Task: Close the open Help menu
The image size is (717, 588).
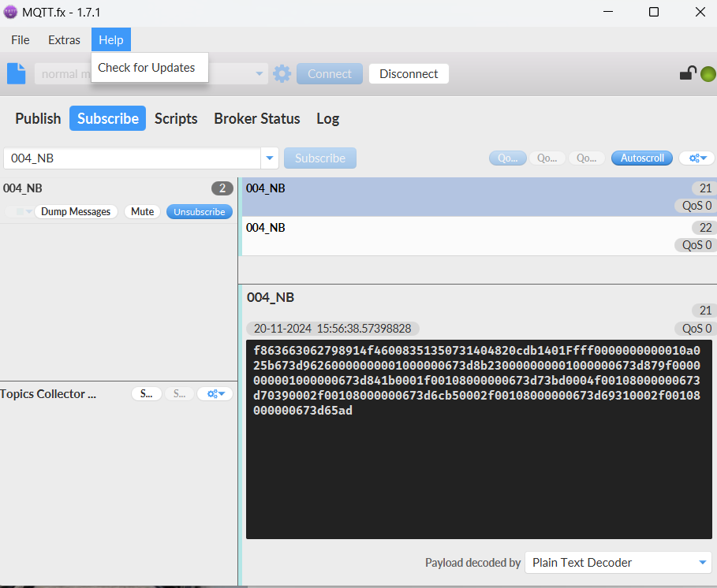Action: [x=111, y=39]
